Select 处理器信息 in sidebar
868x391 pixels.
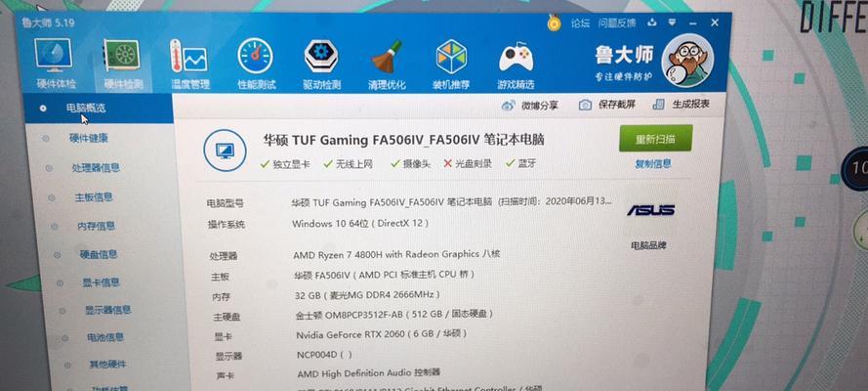96,167
